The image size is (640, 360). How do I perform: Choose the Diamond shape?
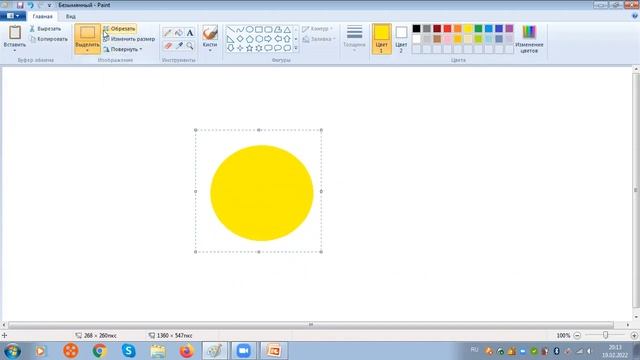(240, 39)
